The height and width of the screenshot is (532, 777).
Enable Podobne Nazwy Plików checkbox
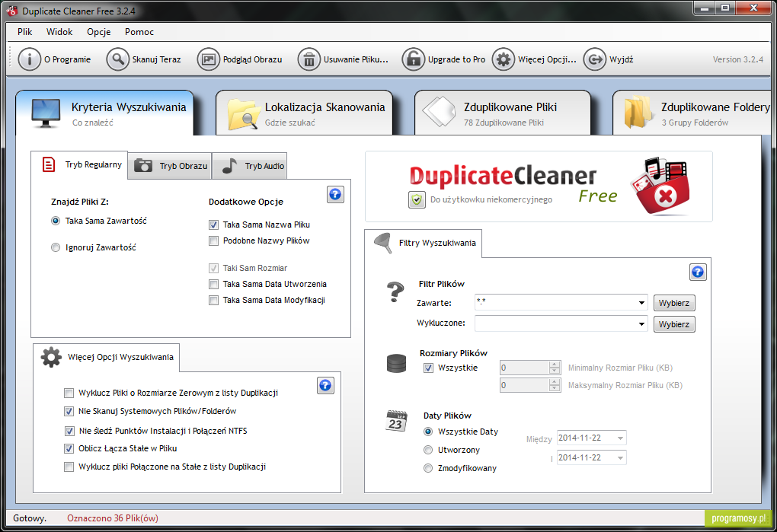click(213, 241)
